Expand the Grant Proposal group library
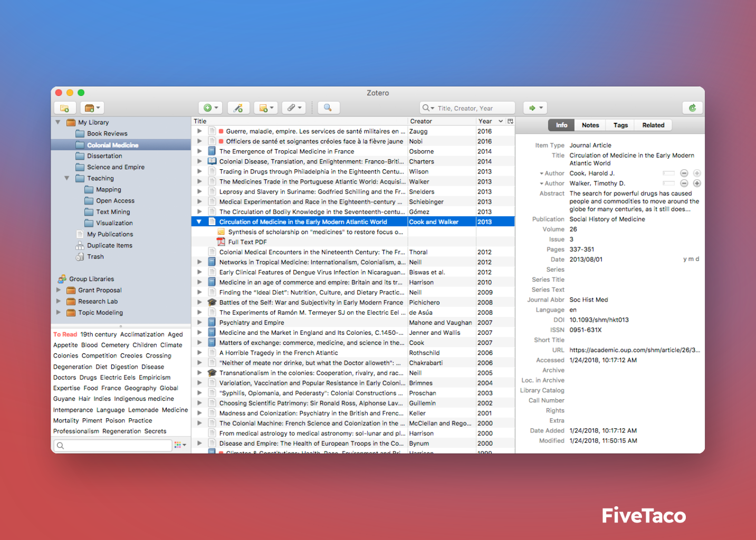Image resolution: width=756 pixels, height=540 pixels. coord(59,290)
